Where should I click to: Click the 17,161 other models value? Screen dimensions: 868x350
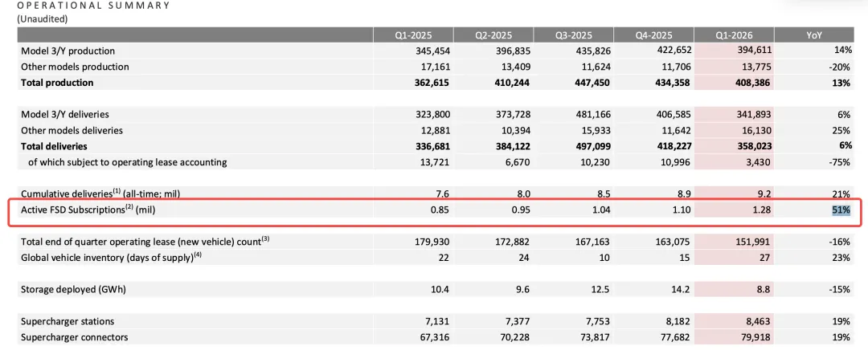(436, 67)
